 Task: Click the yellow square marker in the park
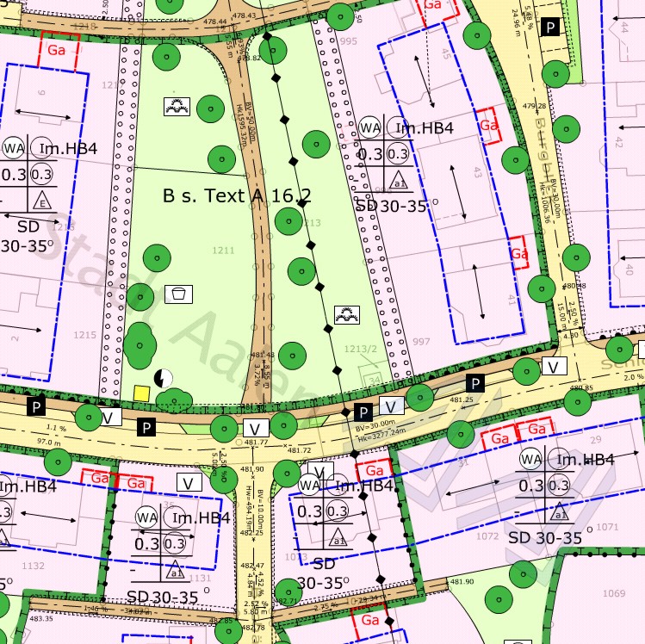coord(141,393)
